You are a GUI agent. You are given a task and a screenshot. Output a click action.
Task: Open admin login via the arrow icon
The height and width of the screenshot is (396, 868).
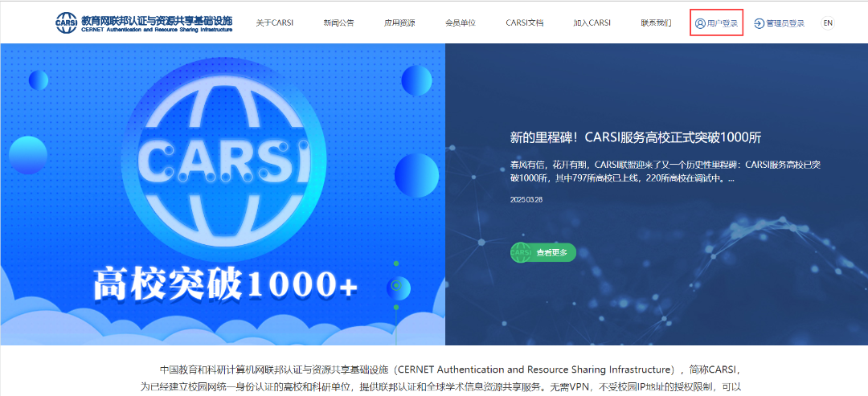coord(759,23)
